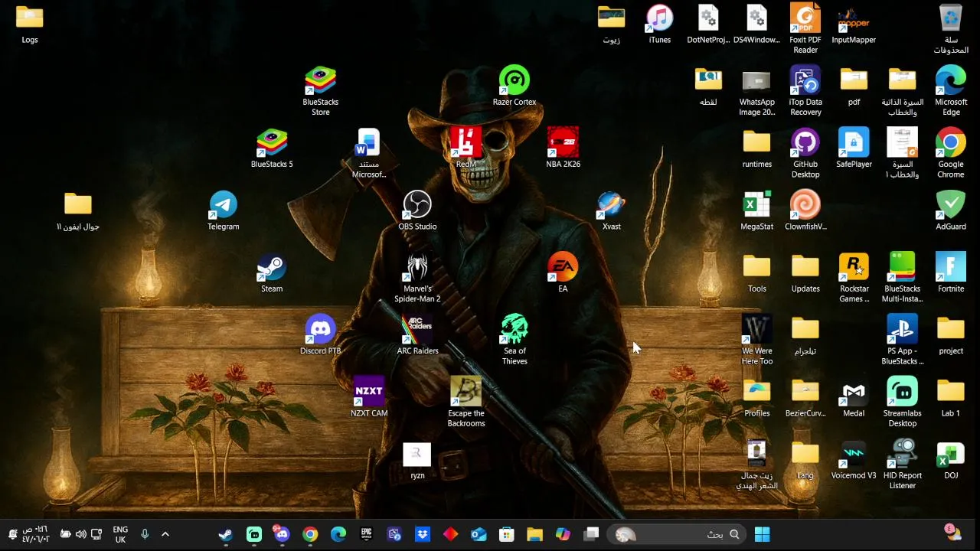Launch the Rockstar Games shortcut
The height and width of the screenshot is (551, 980).
point(854,278)
